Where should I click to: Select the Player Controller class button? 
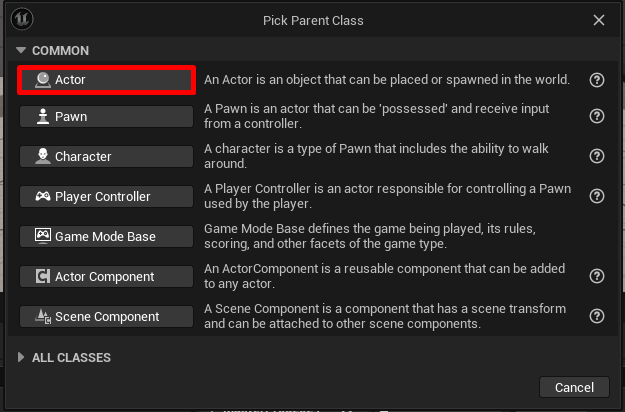click(x=106, y=196)
